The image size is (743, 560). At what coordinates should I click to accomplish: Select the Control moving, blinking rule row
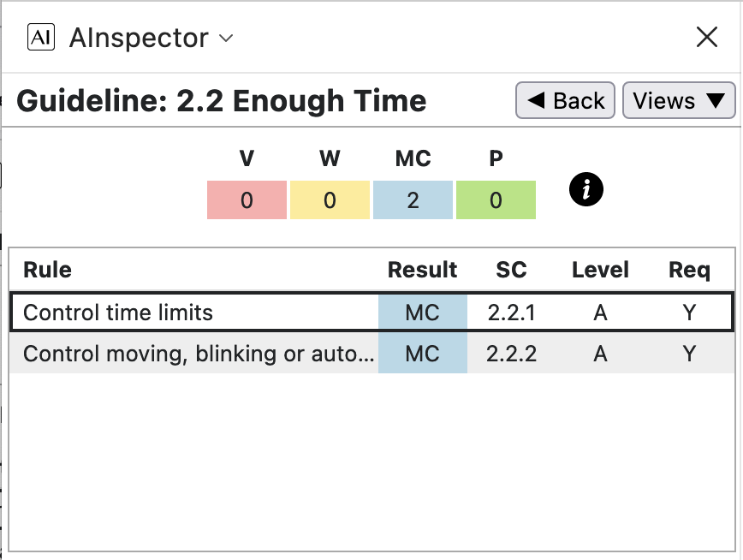point(197,354)
